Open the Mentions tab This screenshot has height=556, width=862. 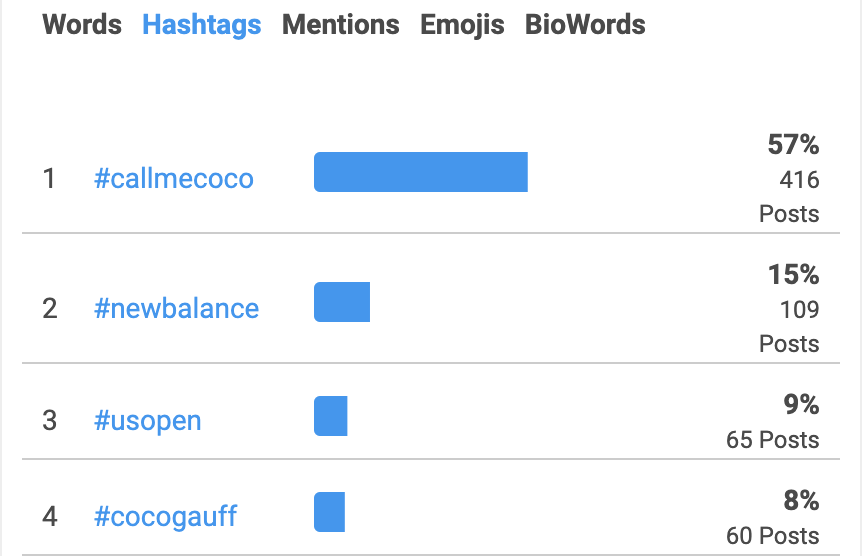point(341,25)
